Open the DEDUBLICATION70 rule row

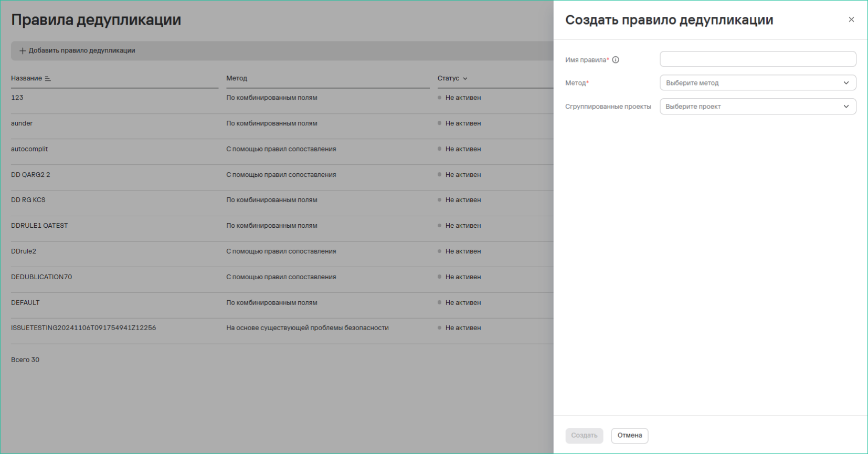[x=41, y=277]
